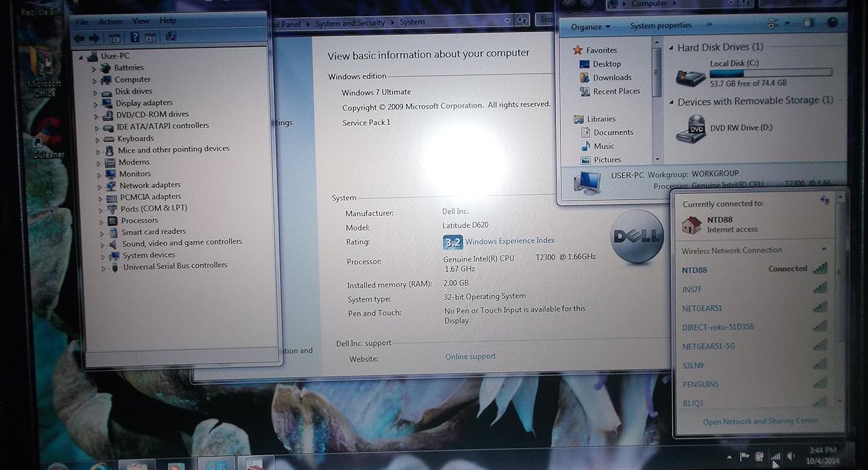Image resolution: width=868 pixels, height=470 pixels.
Task: Open the View menu in Device Manager
Action: coord(141,21)
